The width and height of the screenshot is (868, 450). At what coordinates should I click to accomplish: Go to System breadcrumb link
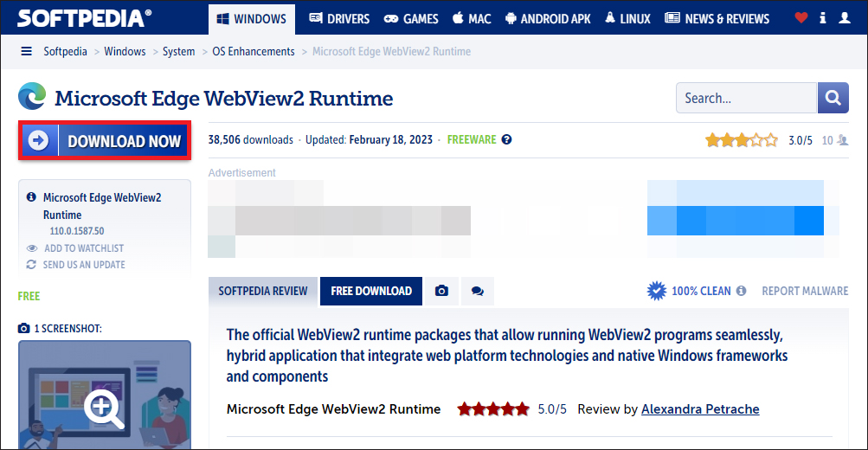pyautogui.click(x=179, y=51)
